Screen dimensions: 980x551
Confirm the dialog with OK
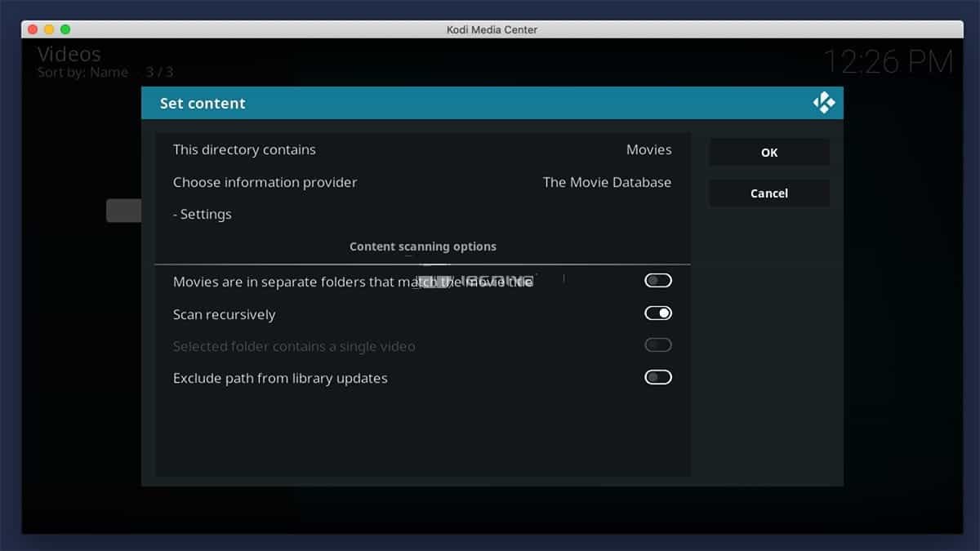pyautogui.click(x=768, y=153)
